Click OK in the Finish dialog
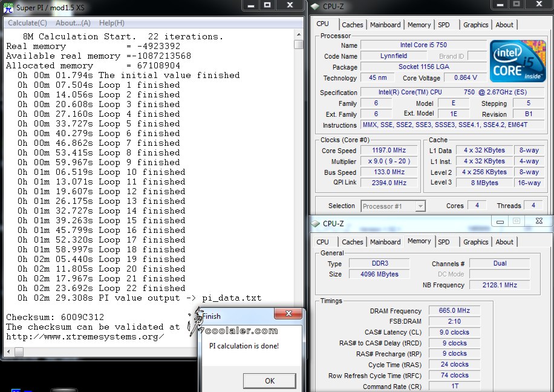Screen dimensions: 554x392 270,381
